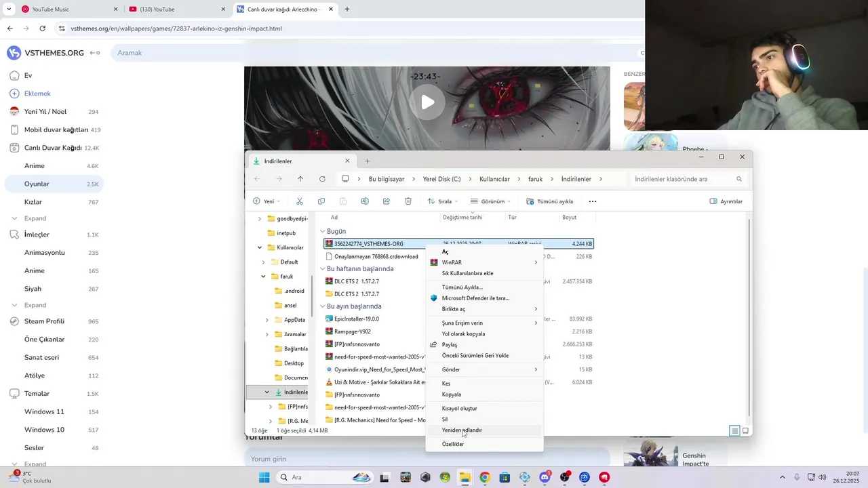868x488 pixels.
Task: Open the Sırala sort dropdown
Action: (443, 201)
